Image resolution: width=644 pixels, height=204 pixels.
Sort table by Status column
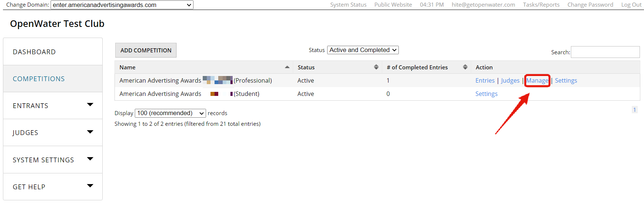click(x=338, y=67)
